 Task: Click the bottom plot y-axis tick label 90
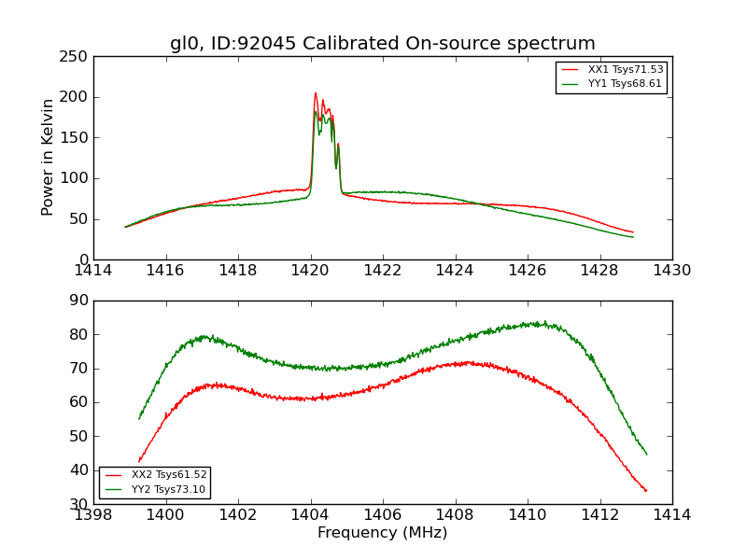tap(78, 301)
